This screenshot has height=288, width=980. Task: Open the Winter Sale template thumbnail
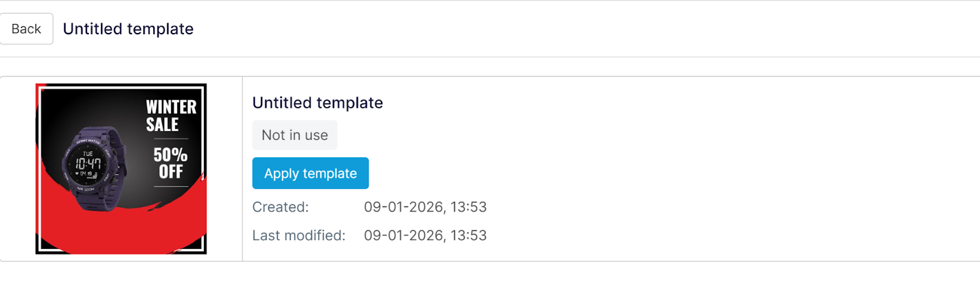(x=121, y=169)
